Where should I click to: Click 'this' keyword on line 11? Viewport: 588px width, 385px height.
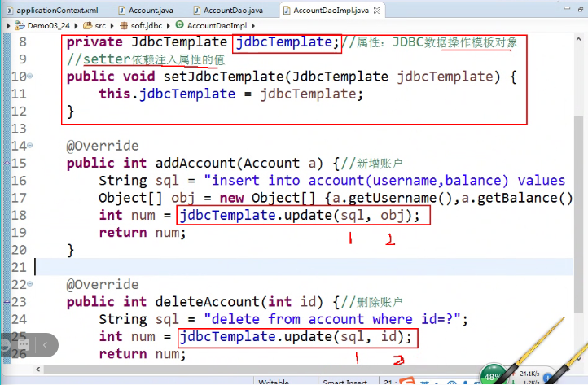click(x=115, y=94)
